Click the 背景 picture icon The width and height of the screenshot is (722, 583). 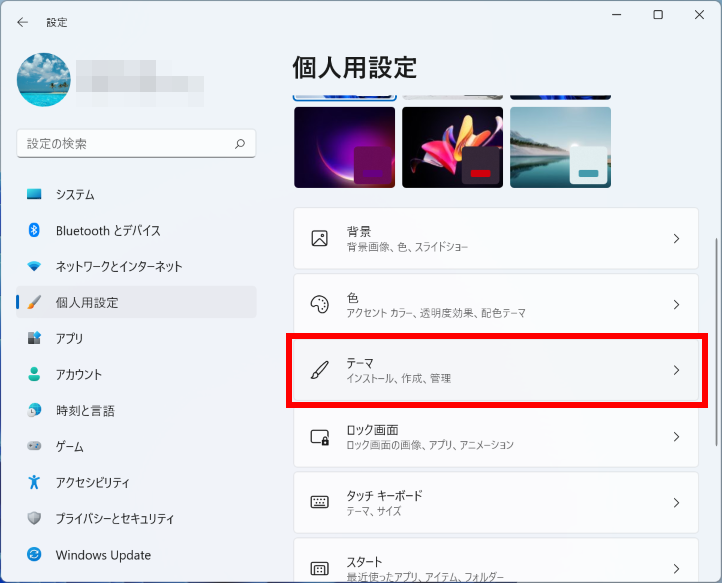pyautogui.click(x=320, y=239)
